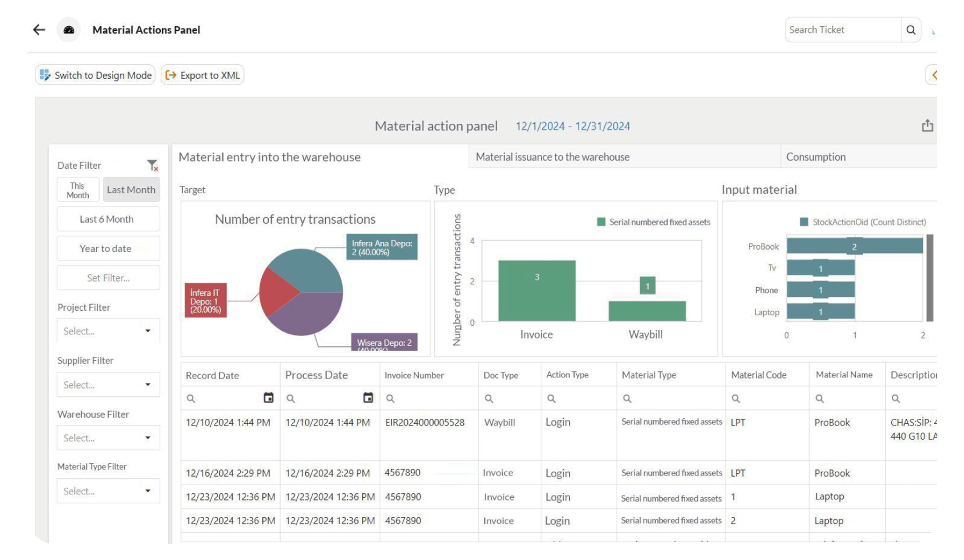Viewport: 964px width, 560px height.
Task: Click Material Name column search icon
Action: pyautogui.click(x=819, y=399)
